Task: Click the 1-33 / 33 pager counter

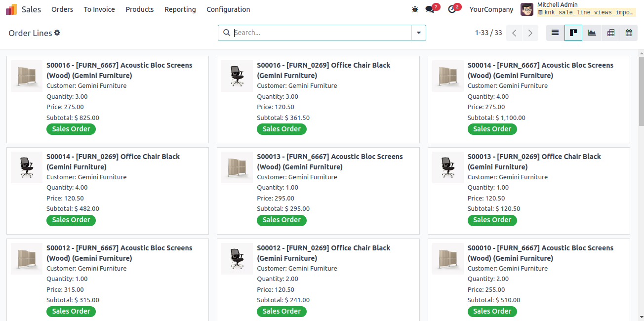Action: click(488, 33)
